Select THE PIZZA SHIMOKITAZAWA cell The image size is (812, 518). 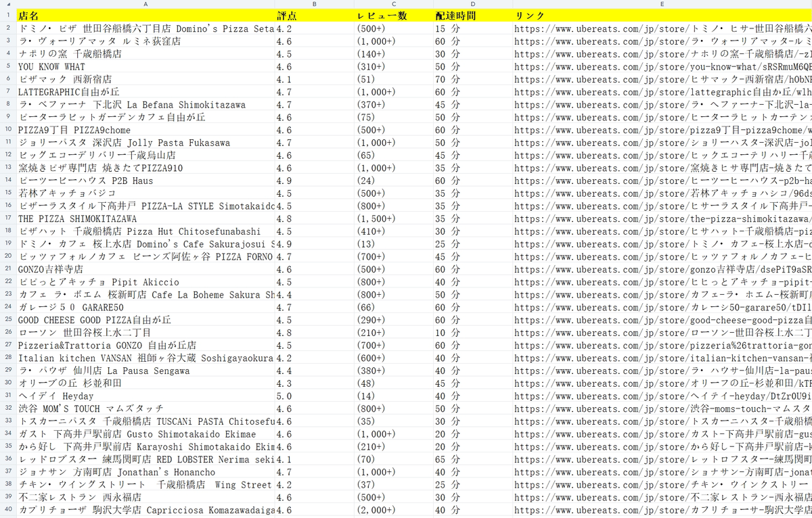145,218
